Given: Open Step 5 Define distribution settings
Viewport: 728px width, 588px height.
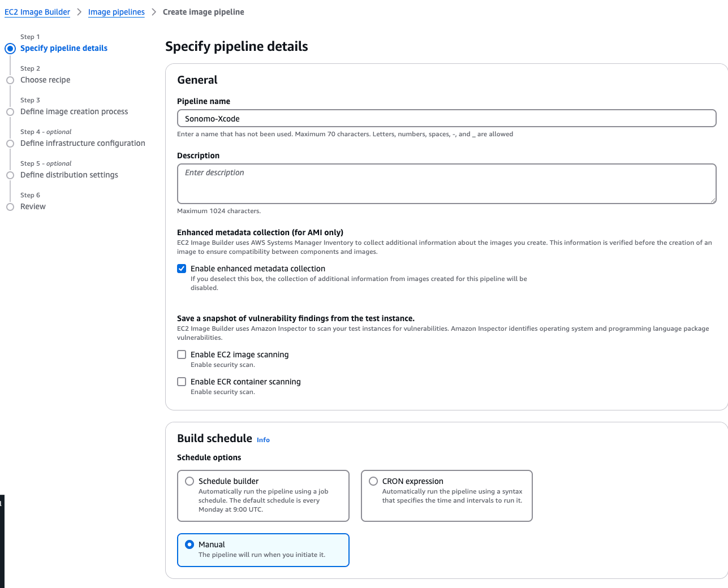Looking at the screenshot, I should pyautogui.click(x=69, y=175).
